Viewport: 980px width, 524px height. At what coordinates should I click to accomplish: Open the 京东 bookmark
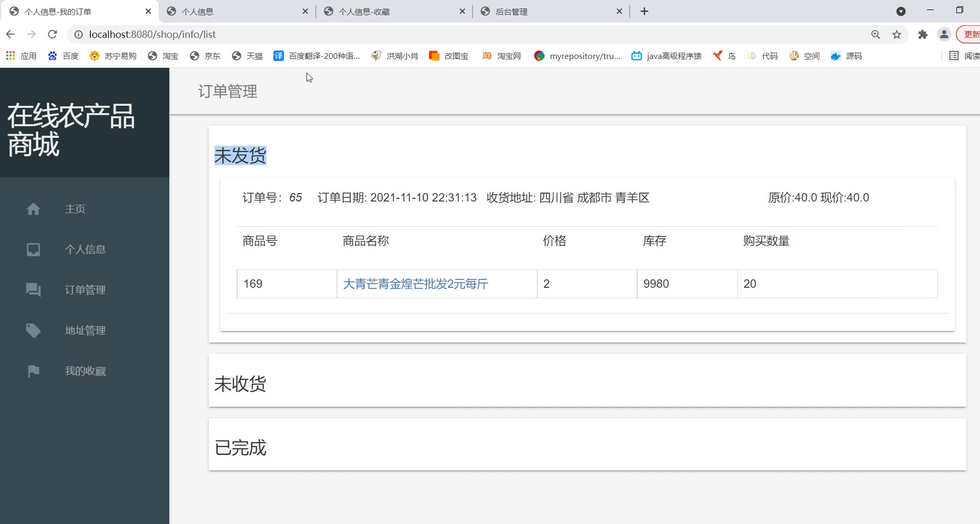205,56
